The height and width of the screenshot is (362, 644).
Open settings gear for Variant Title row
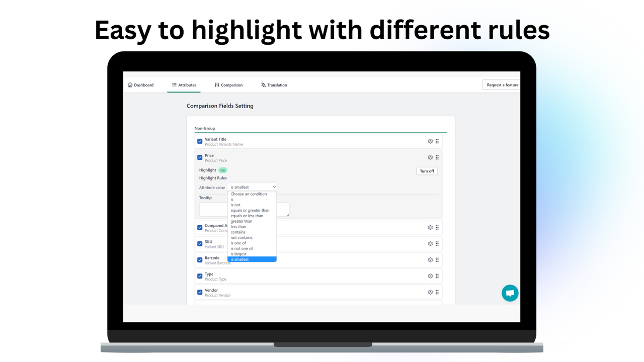click(x=430, y=141)
